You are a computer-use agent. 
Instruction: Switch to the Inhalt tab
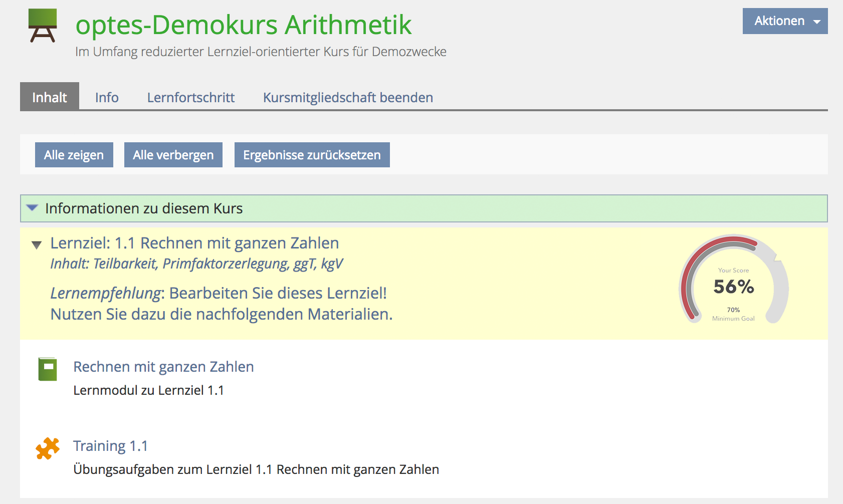[50, 97]
